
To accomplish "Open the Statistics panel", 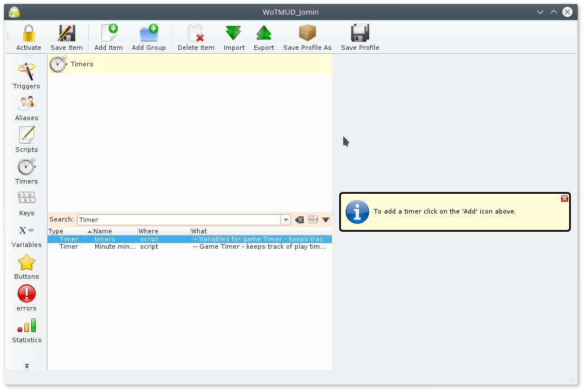I will point(26,329).
